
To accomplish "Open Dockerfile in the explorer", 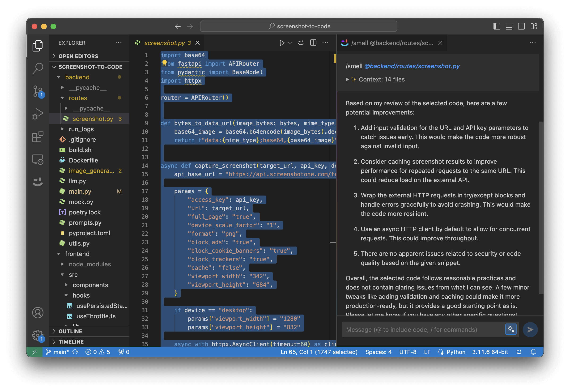I will [x=89, y=160].
